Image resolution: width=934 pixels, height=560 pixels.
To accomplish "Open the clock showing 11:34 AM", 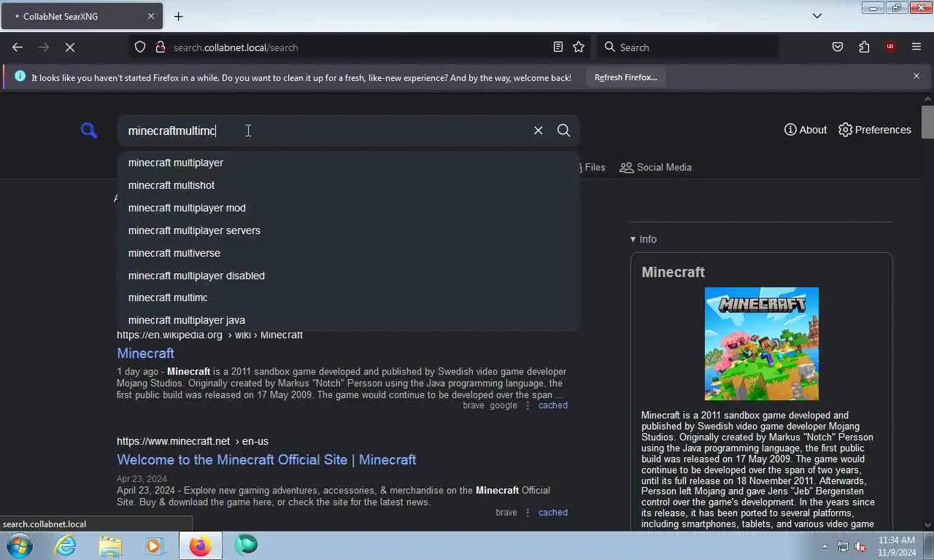I will click(x=897, y=546).
